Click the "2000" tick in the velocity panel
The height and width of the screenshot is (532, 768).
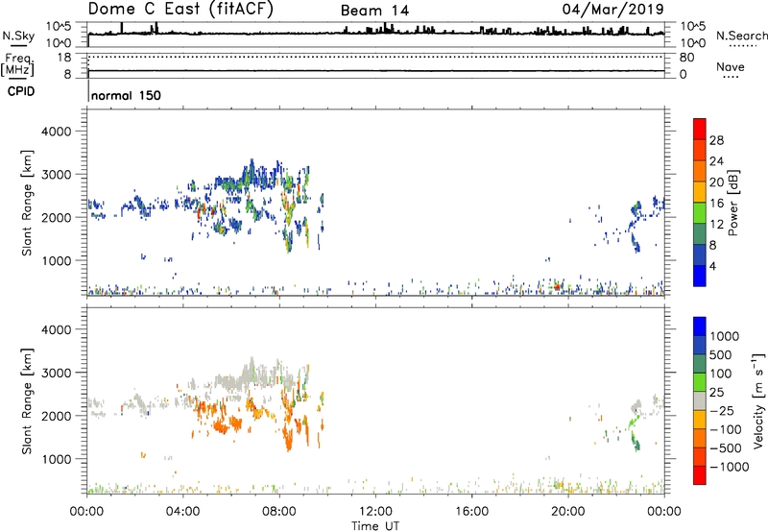(57, 416)
